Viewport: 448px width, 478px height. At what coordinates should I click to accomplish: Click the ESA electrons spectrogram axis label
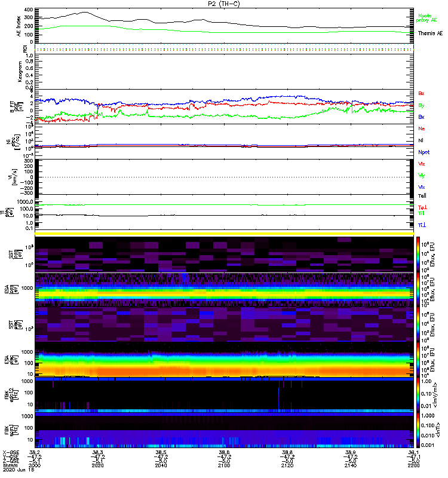(x=13, y=360)
